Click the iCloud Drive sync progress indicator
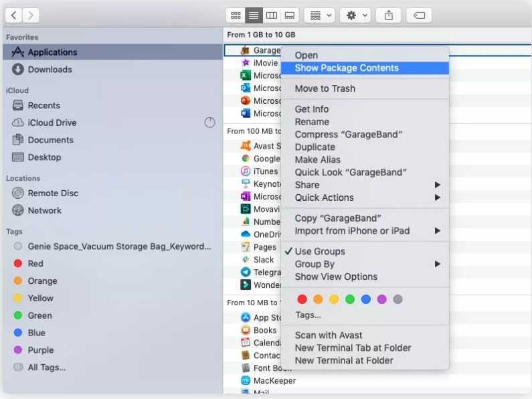Screen dimensions: 532x399 click(209, 123)
